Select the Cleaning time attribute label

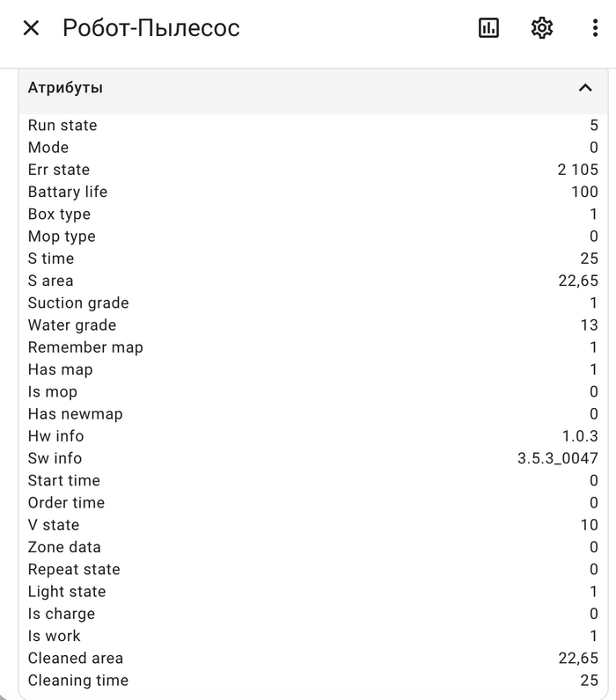[78, 681]
